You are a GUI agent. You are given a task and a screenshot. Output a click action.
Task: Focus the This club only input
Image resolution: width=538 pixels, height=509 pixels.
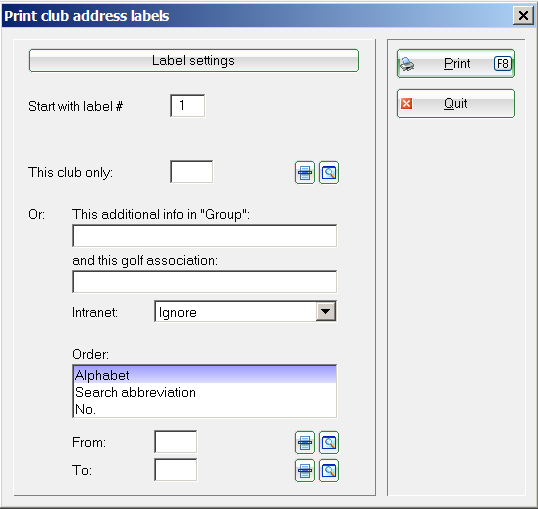[191, 171]
